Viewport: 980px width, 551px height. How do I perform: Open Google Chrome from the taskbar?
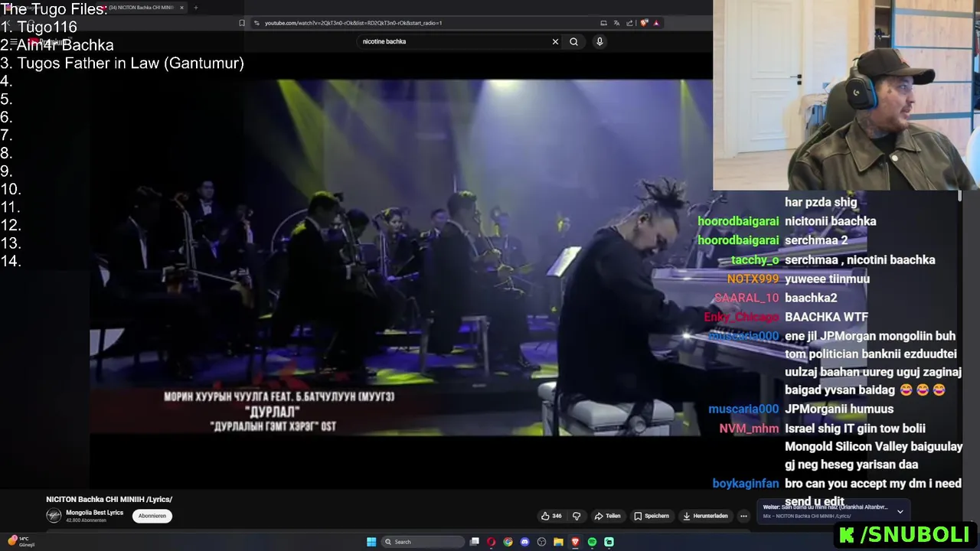pyautogui.click(x=508, y=542)
